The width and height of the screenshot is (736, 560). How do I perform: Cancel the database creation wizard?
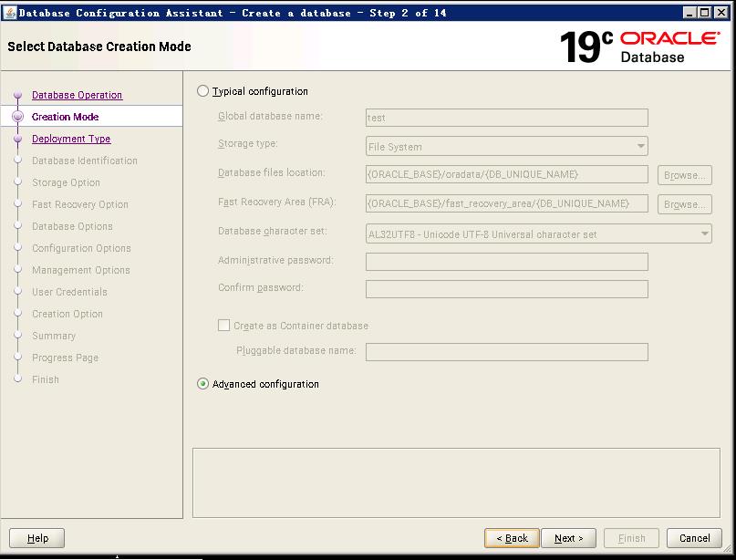(x=694, y=538)
